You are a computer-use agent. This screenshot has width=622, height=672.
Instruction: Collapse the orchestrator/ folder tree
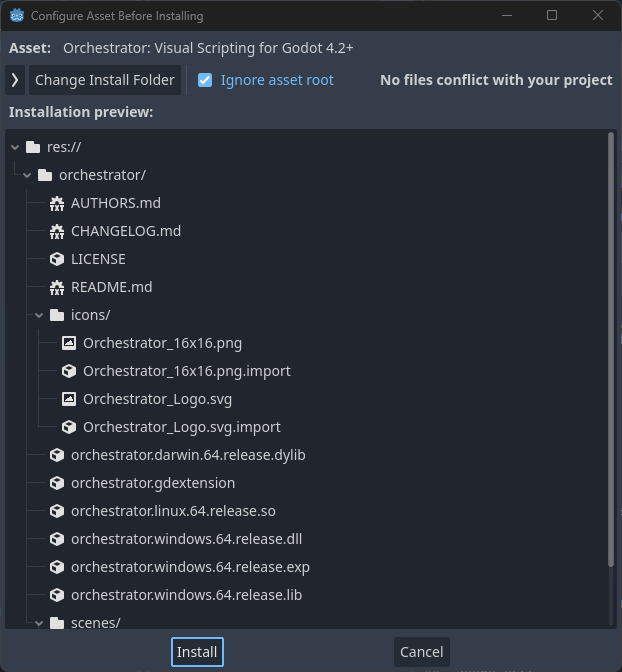[27, 175]
